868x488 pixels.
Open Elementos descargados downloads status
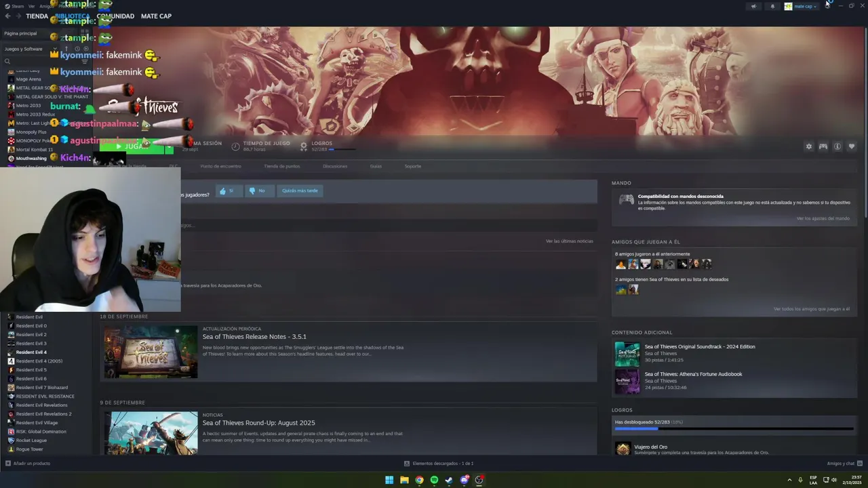438,464
